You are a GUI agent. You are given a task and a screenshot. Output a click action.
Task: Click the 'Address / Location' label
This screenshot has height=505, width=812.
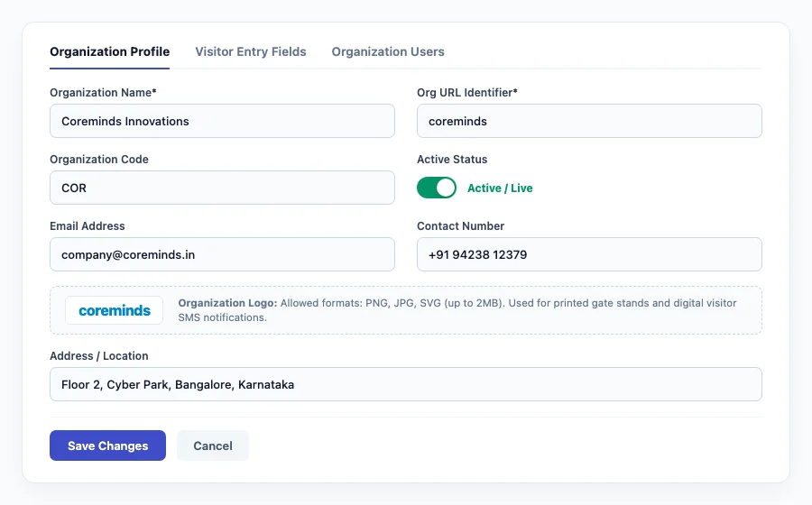point(99,356)
